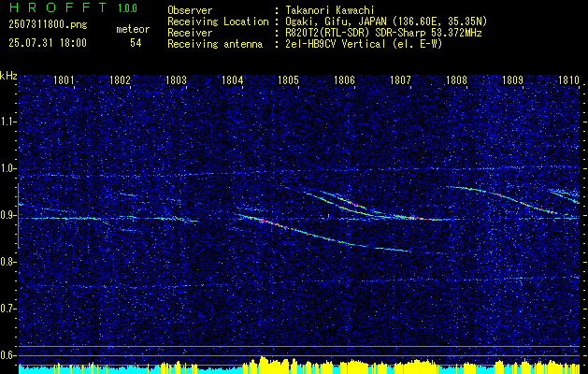Click the HROFFT program title text
Image resolution: width=588 pixels, height=374 pixels.
(x=58, y=7)
